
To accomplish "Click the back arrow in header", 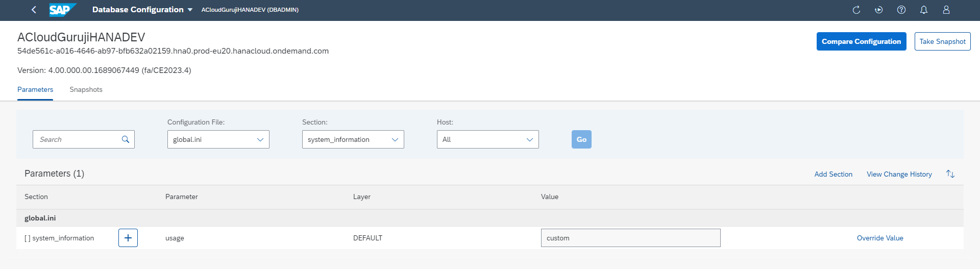I will (34, 10).
